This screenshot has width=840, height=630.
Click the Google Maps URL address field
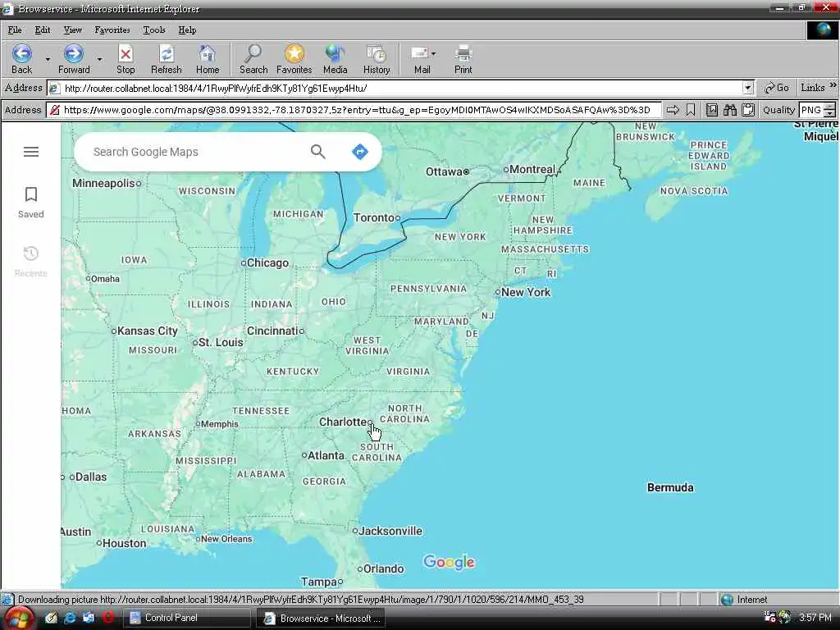tap(354, 110)
